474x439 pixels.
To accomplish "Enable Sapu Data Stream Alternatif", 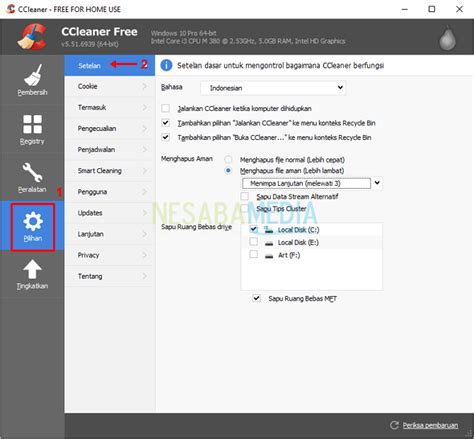I will coord(245,196).
